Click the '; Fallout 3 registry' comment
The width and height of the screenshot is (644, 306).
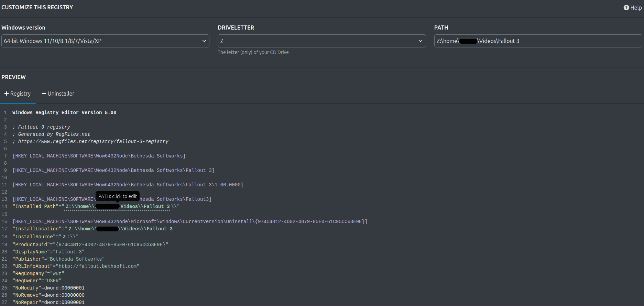coord(41,127)
